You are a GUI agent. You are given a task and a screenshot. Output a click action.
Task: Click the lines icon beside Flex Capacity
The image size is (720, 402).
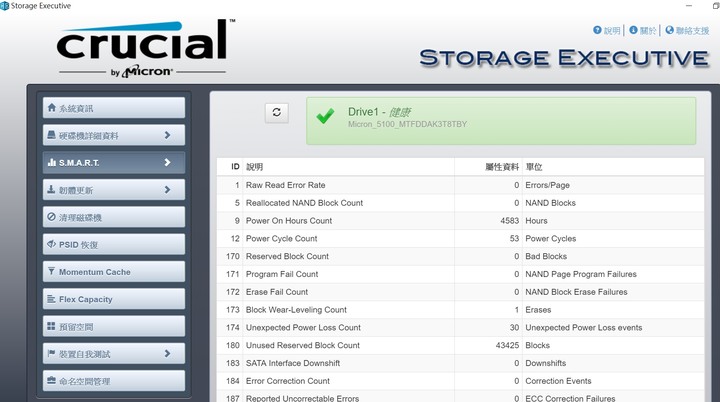point(51,299)
